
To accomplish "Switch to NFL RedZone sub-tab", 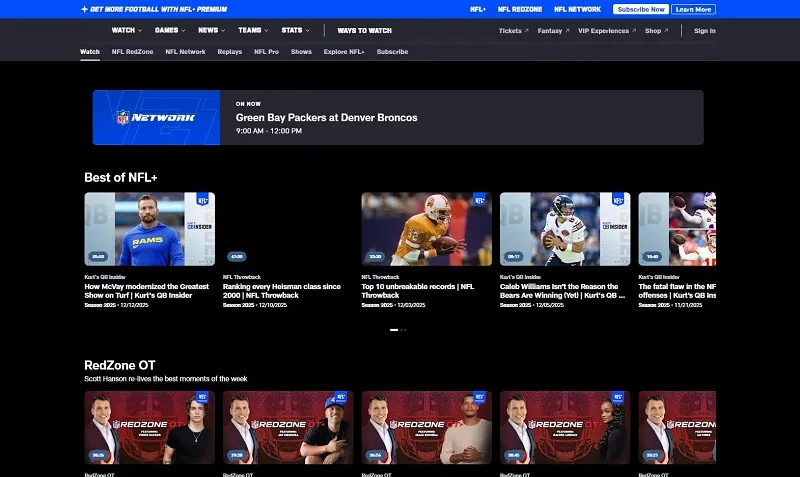I will point(132,52).
